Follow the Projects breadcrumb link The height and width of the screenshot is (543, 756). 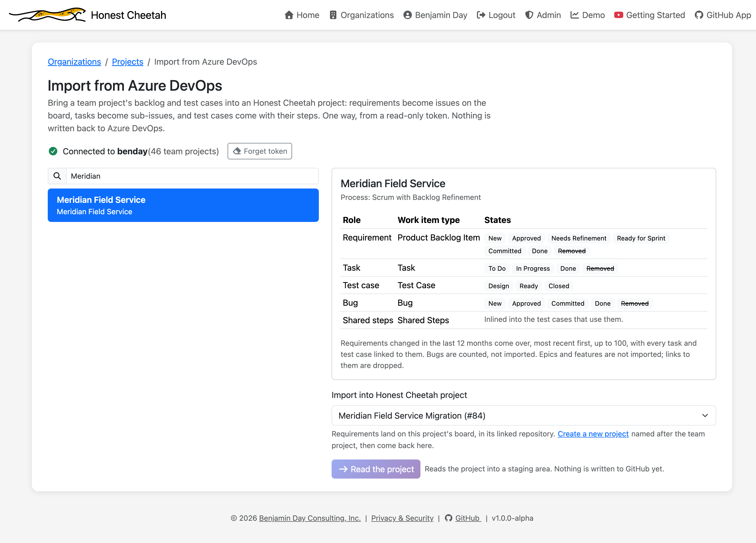point(128,62)
